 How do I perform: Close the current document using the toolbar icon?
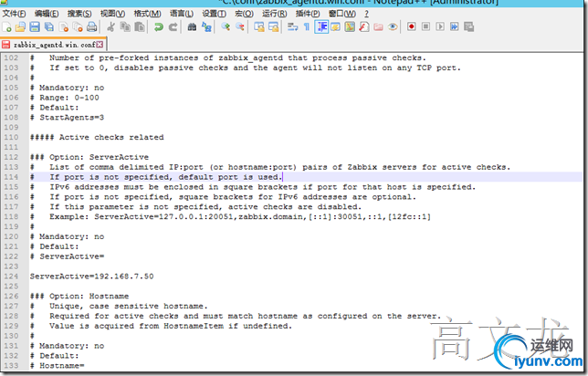click(64, 27)
